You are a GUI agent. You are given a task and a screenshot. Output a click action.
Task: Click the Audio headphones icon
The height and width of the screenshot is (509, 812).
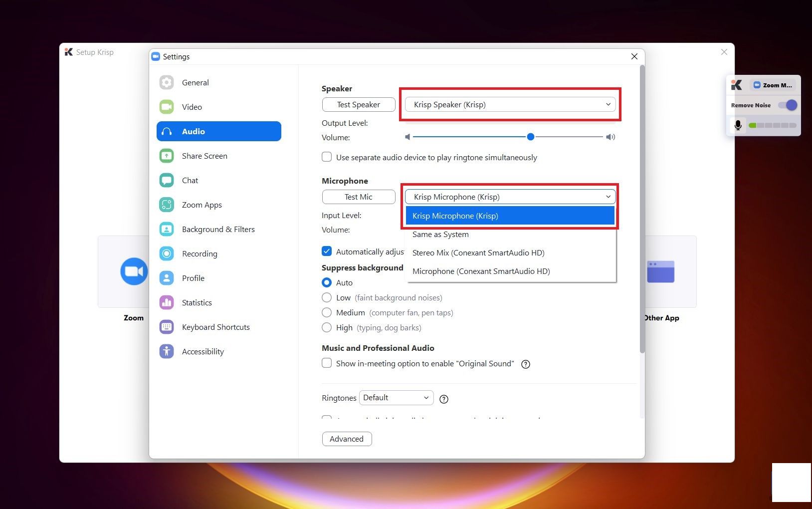click(167, 131)
